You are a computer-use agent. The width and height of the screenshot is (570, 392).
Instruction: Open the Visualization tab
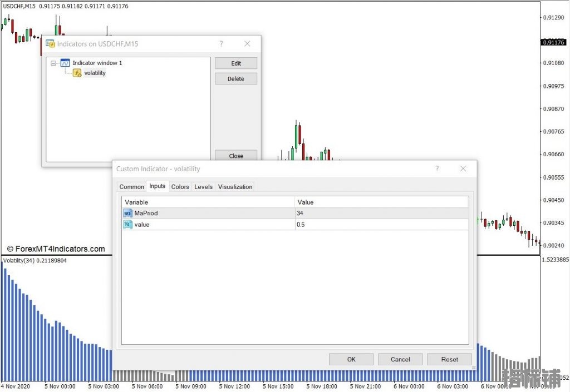(235, 187)
